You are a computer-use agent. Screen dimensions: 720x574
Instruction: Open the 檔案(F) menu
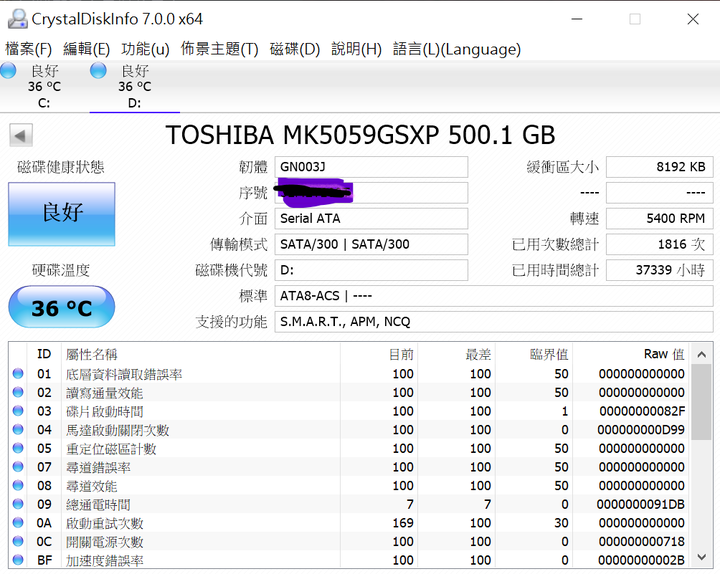tap(28, 49)
